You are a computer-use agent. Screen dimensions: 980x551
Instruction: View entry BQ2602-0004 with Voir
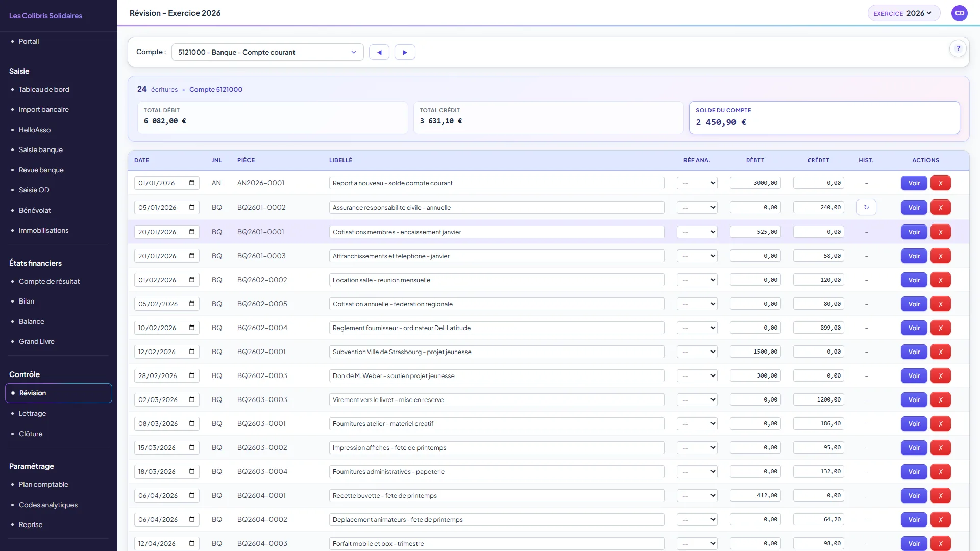(914, 328)
